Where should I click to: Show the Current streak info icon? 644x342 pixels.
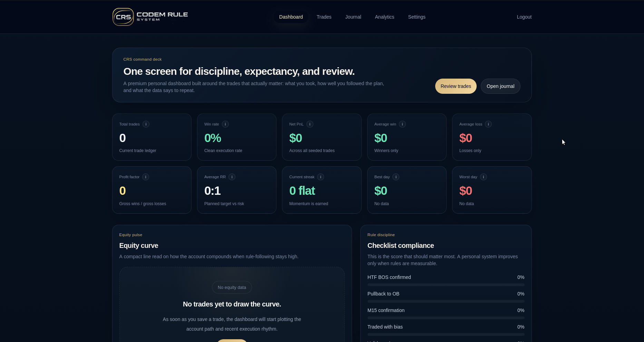[321, 177]
